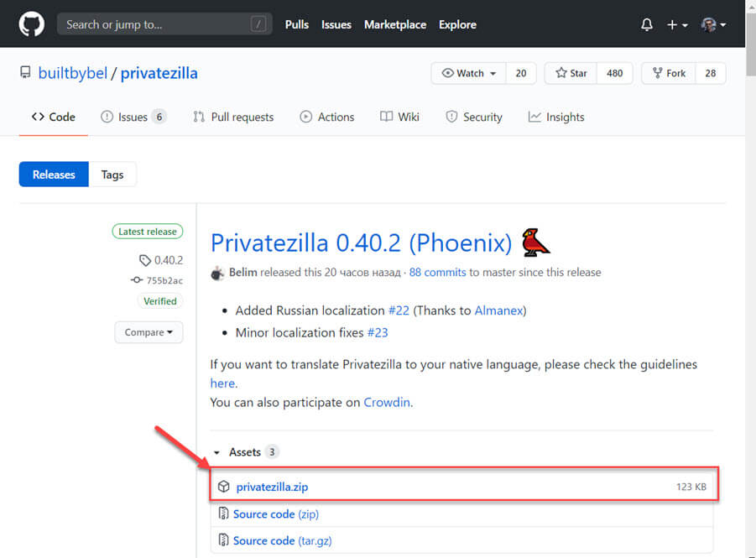
Task: Open the user avatar menu
Action: (713, 24)
